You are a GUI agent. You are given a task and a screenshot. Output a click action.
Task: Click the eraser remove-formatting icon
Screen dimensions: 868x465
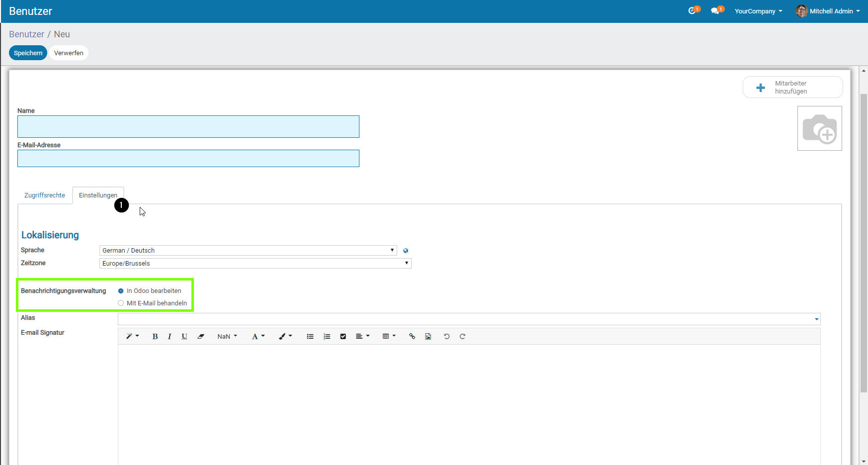tap(201, 337)
